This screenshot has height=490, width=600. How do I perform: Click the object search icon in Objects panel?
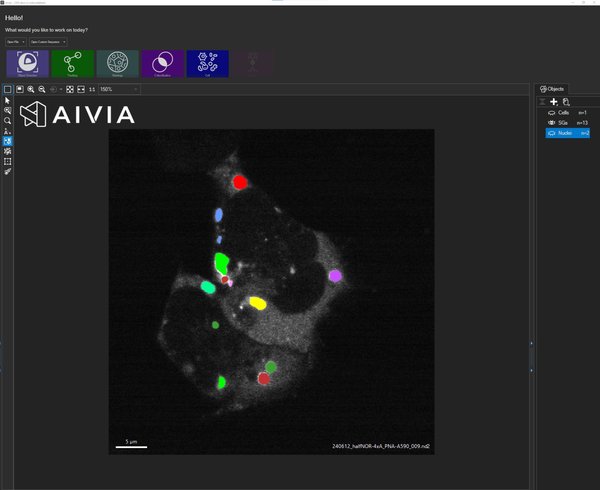tap(566, 102)
